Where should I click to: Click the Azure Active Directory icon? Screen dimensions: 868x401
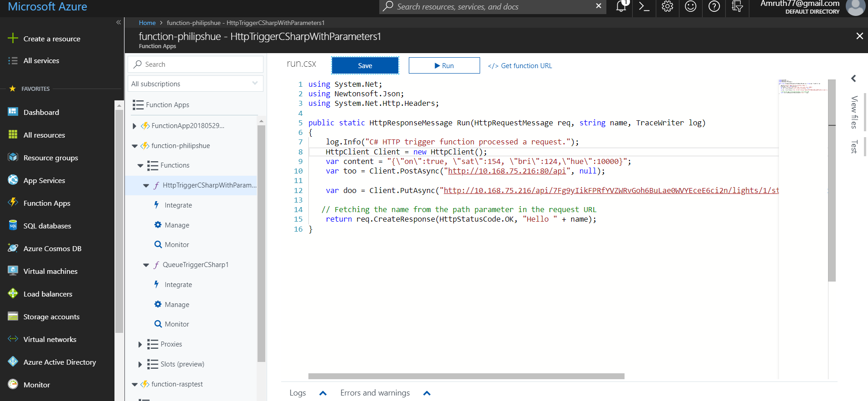click(x=13, y=361)
